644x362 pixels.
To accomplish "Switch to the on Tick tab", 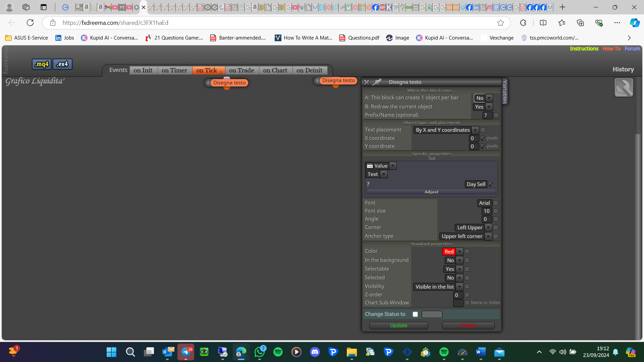I will click(x=209, y=70).
